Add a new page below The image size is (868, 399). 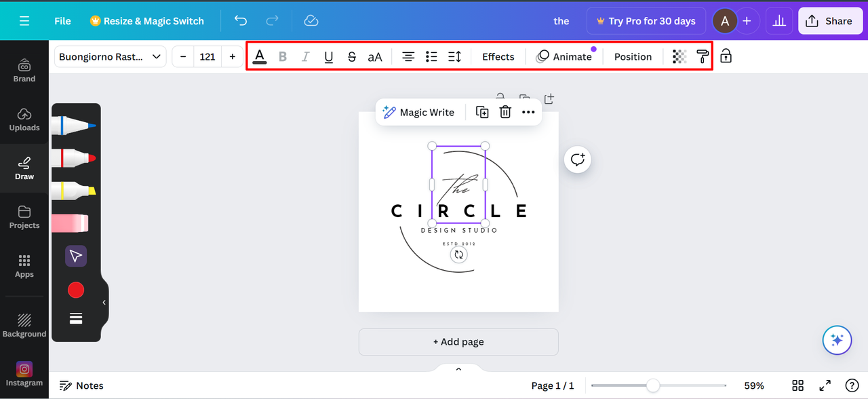pos(458,342)
